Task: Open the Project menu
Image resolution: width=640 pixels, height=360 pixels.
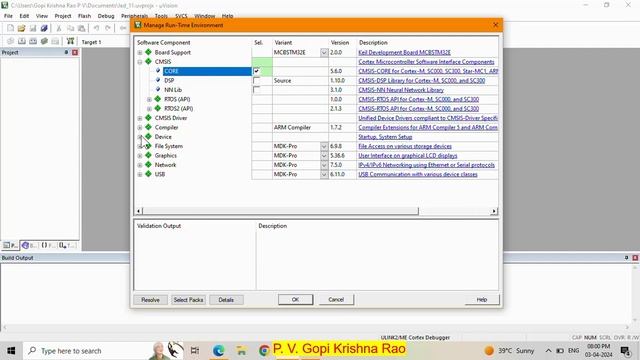Action: pyautogui.click(x=63, y=16)
